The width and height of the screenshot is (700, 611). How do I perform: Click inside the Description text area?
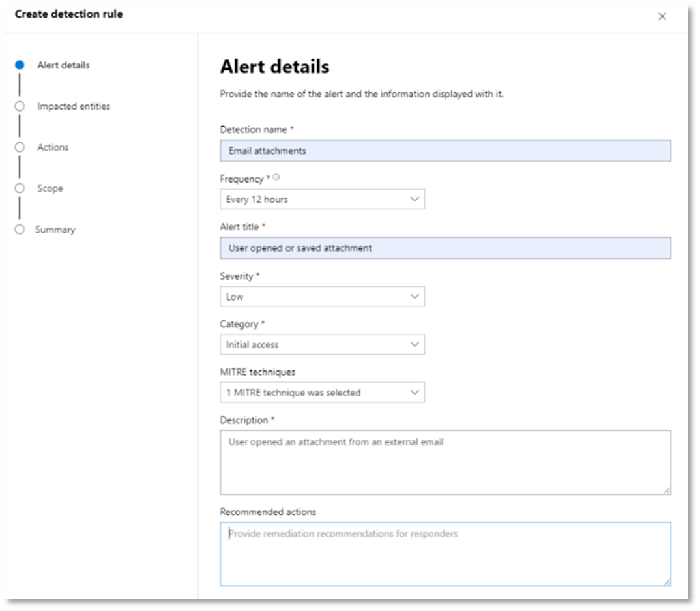tap(446, 462)
